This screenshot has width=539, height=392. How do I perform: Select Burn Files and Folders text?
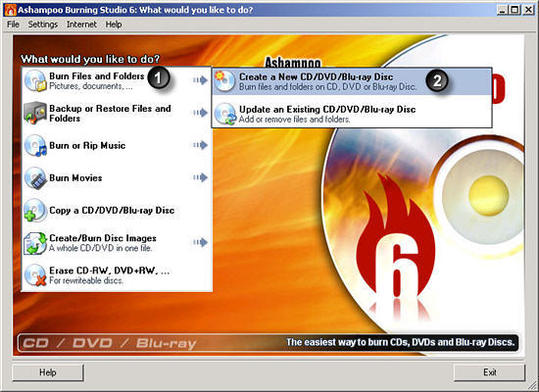click(x=97, y=76)
